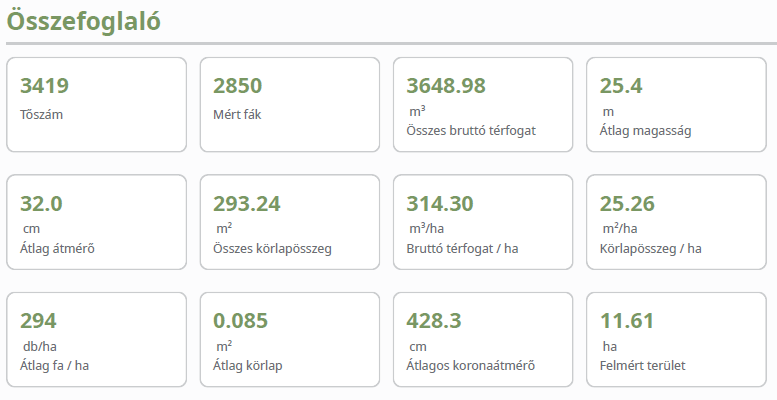Image resolution: width=777 pixels, height=400 pixels.
Task: Select the 314.30 volume per hectare value
Action: click(x=440, y=204)
